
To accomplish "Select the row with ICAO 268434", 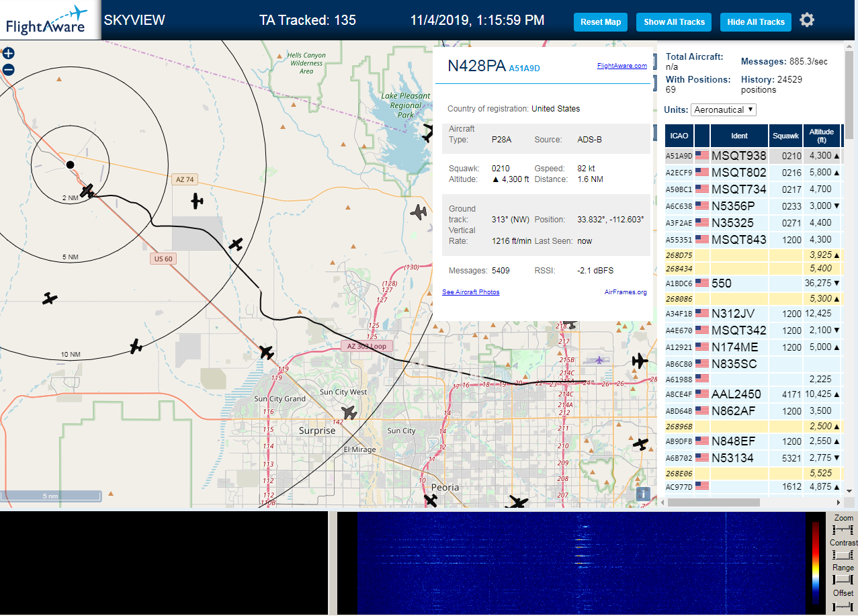I will point(753,269).
